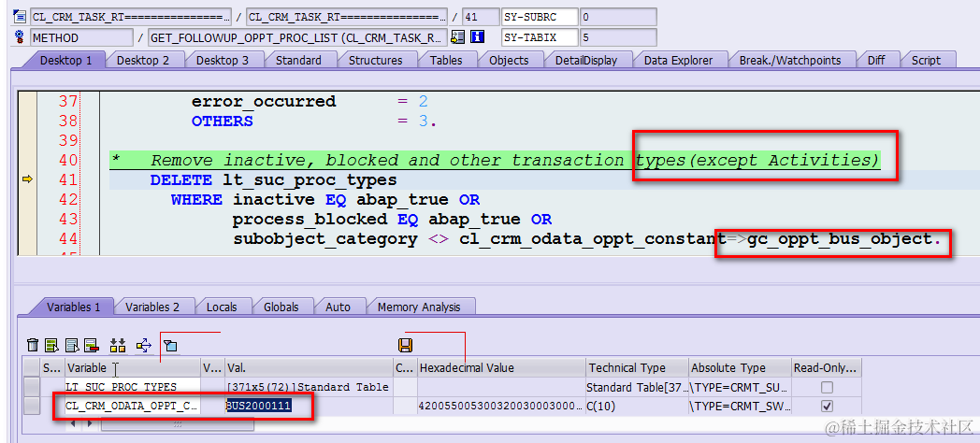
Task: Select the Memory Analysis tab
Action: [419, 307]
